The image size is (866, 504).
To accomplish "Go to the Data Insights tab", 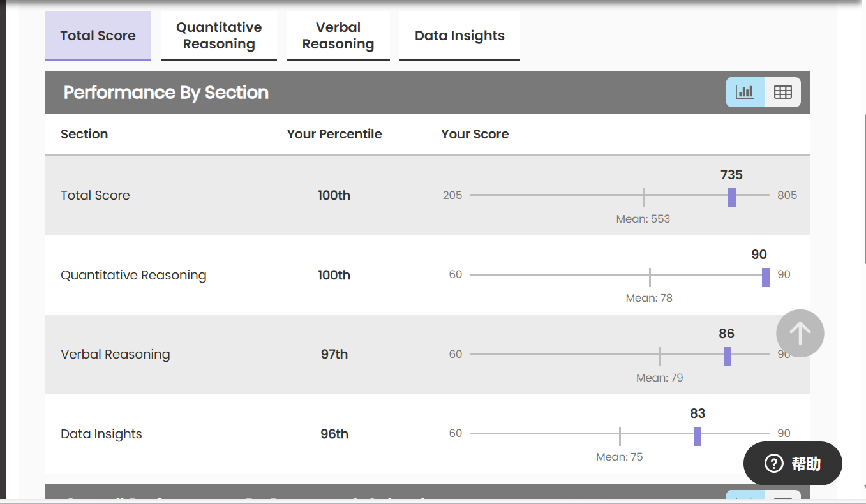I will click(x=459, y=36).
